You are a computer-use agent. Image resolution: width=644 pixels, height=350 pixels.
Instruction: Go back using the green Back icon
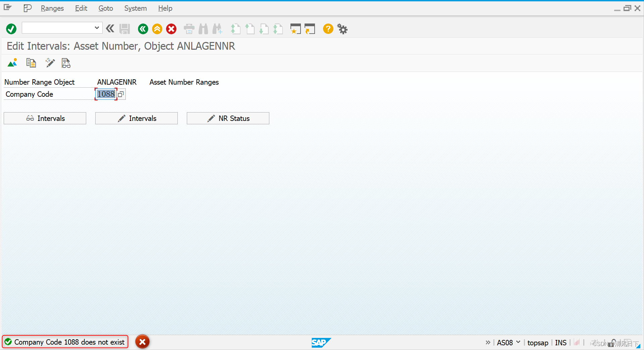143,29
